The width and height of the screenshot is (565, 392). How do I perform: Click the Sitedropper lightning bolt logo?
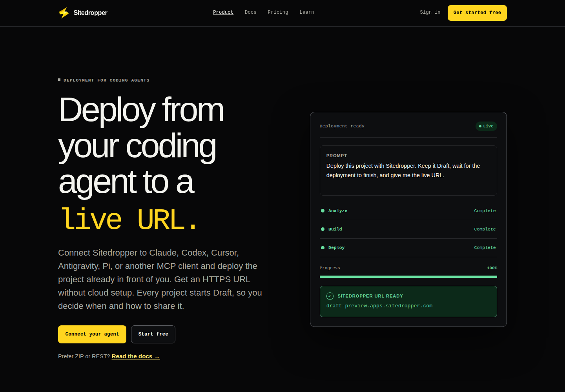point(64,13)
